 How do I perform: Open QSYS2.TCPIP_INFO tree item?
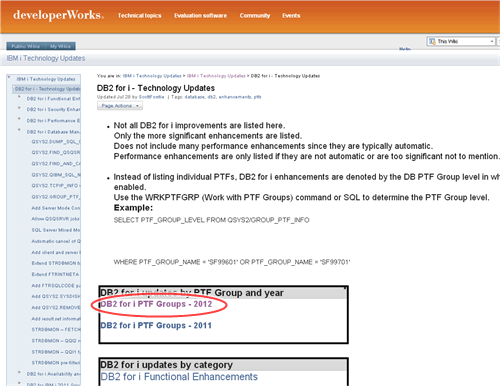tap(56, 185)
